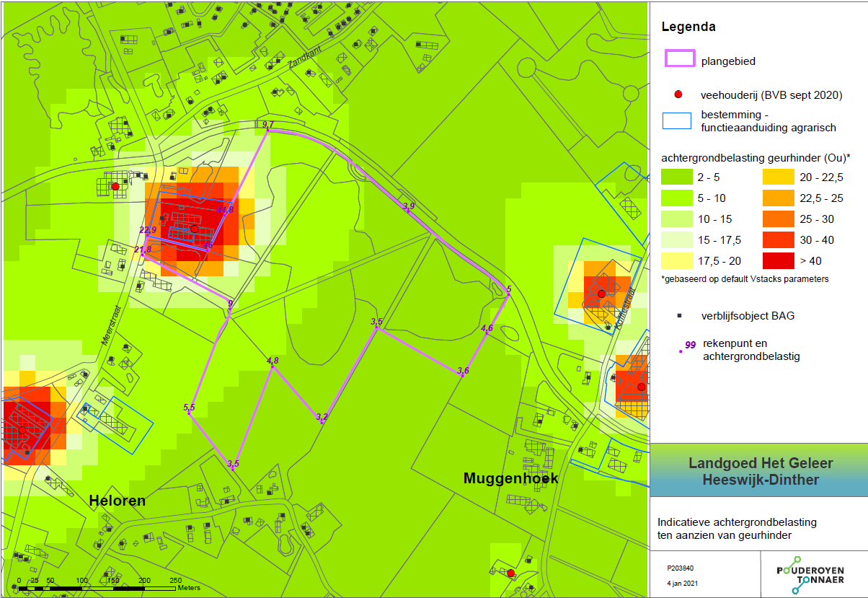Viewport: 868px width, 598px height.
Task: Click the blue agrarisch bestemming legend rectangle
Action: click(678, 121)
